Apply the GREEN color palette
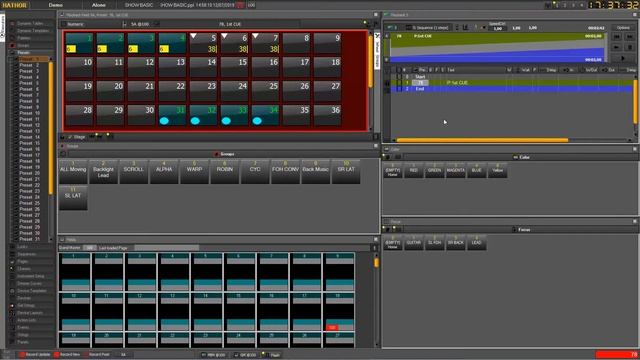Viewport: 640px width, 360px height. [434, 170]
